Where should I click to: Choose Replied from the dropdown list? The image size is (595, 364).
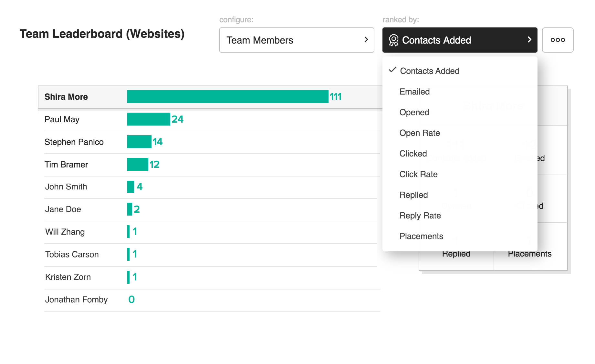(x=413, y=195)
